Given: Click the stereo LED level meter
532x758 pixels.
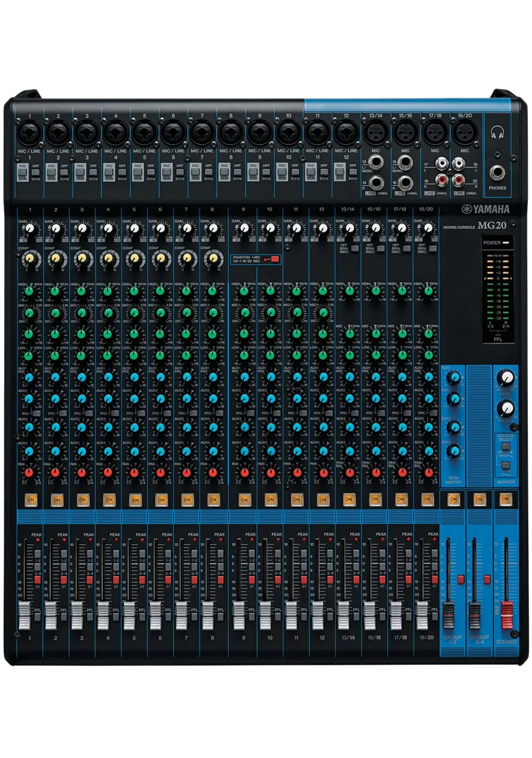Looking at the screenshot, I should point(498,287).
